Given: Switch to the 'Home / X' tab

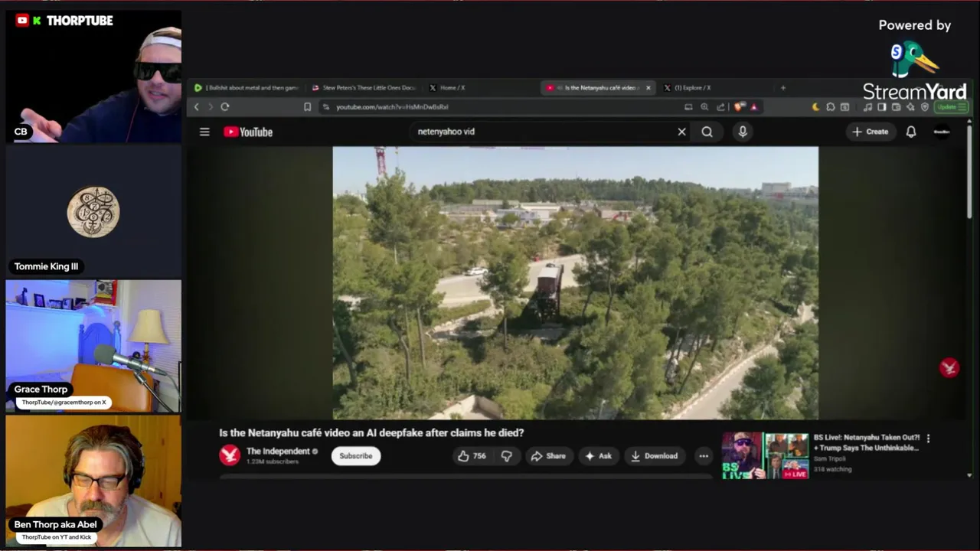Looking at the screenshot, I should 480,88.
